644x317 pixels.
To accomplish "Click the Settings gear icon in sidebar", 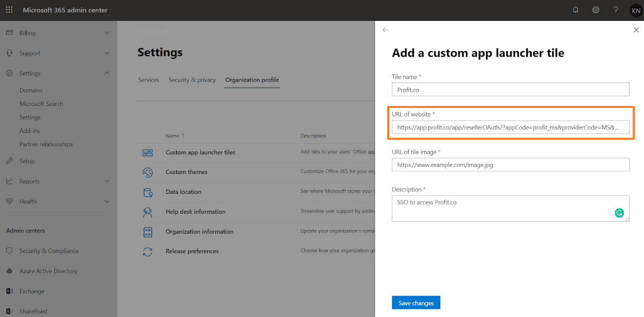I will [10, 73].
